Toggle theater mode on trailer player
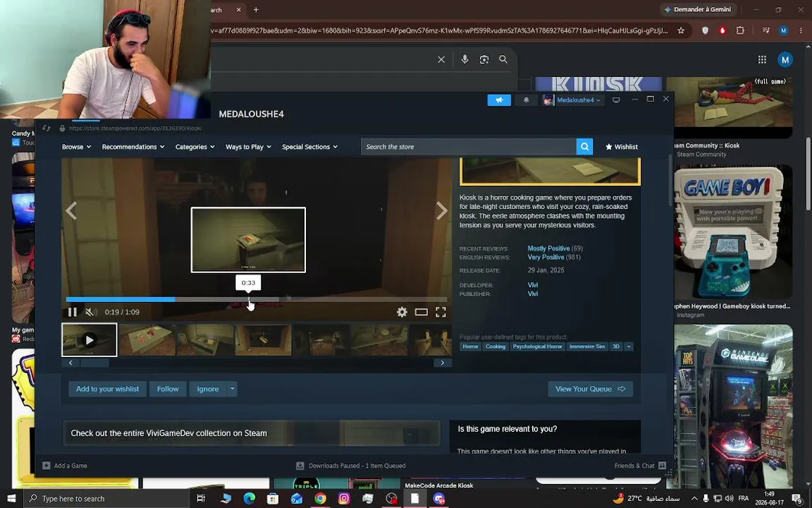This screenshot has width=812, height=508. pos(422,312)
